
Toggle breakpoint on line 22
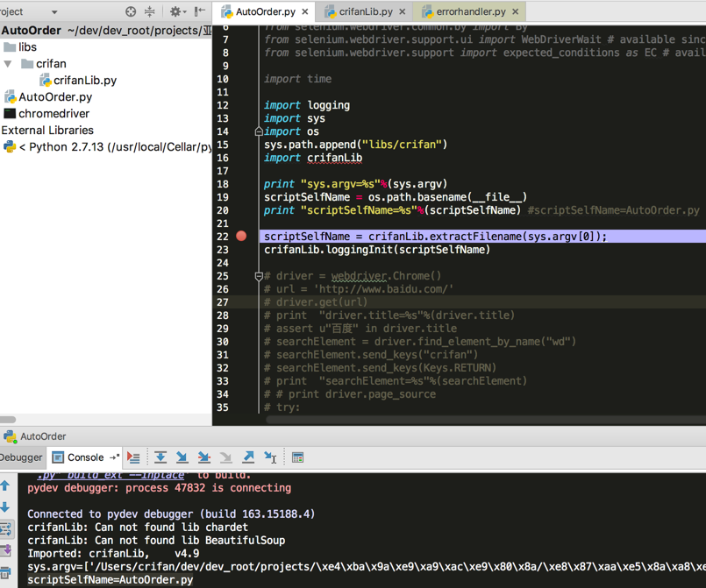(x=241, y=237)
